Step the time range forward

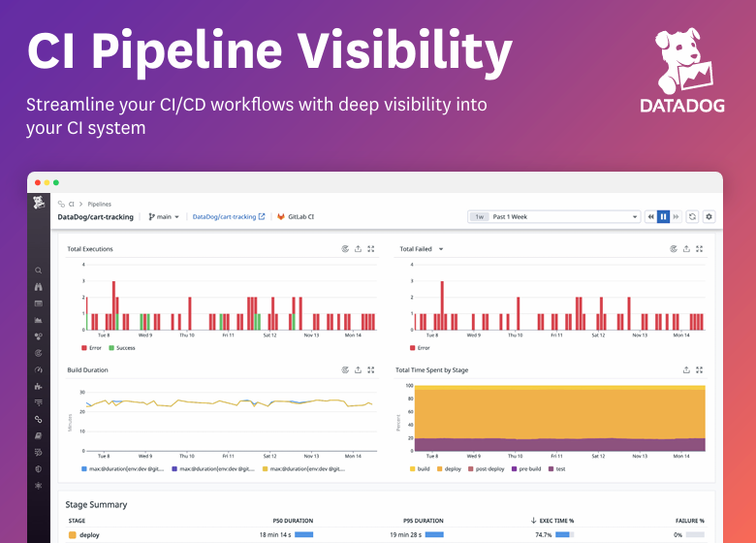[676, 217]
